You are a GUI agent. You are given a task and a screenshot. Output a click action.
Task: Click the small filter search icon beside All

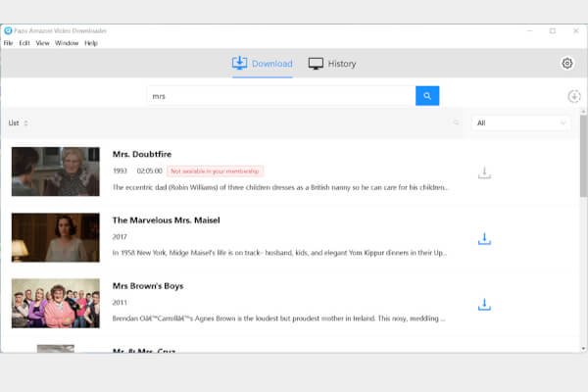pos(456,122)
